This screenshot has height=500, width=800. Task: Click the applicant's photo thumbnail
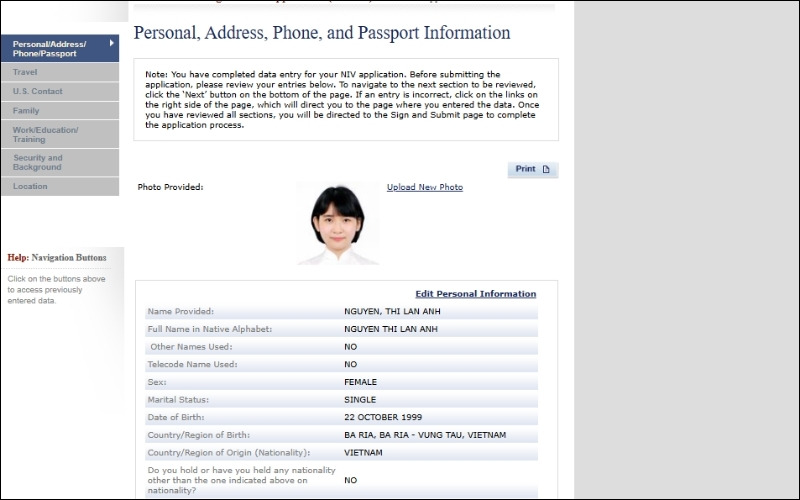[x=337, y=224]
